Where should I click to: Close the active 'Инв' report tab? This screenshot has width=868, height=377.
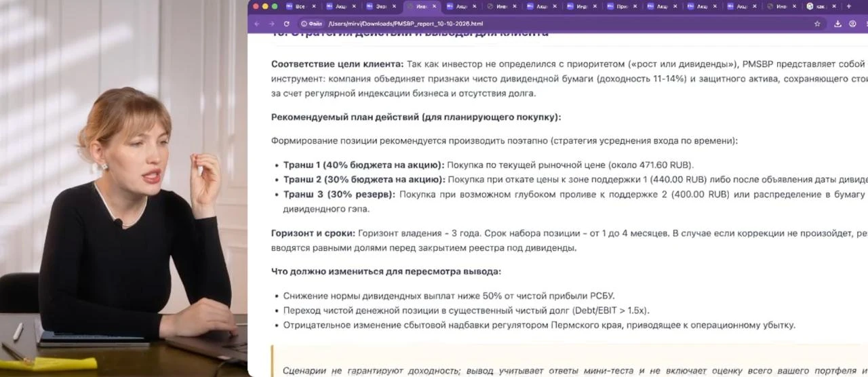point(433,6)
